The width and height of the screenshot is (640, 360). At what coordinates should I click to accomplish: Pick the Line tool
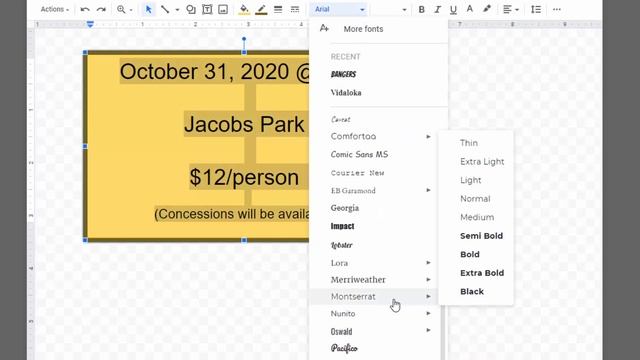click(x=165, y=9)
